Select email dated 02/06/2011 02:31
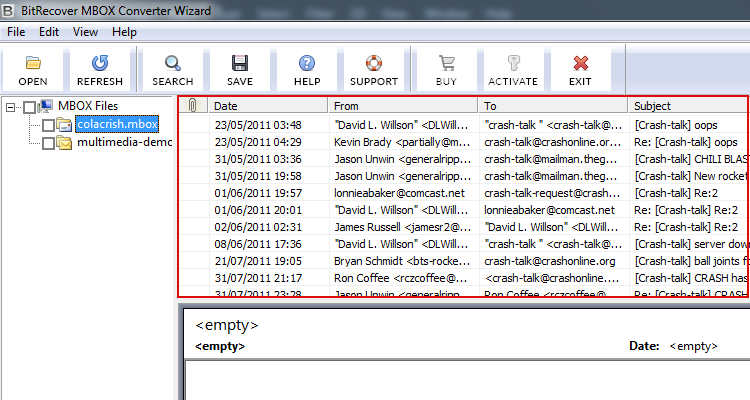The height and width of the screenshot is (400, 750). (463, 227)
